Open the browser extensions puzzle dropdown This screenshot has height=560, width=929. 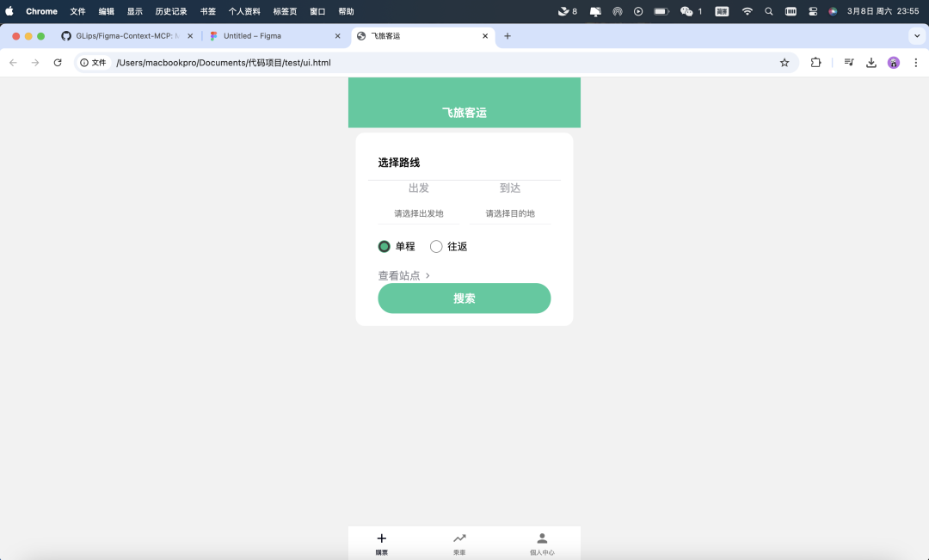[815, 63]
